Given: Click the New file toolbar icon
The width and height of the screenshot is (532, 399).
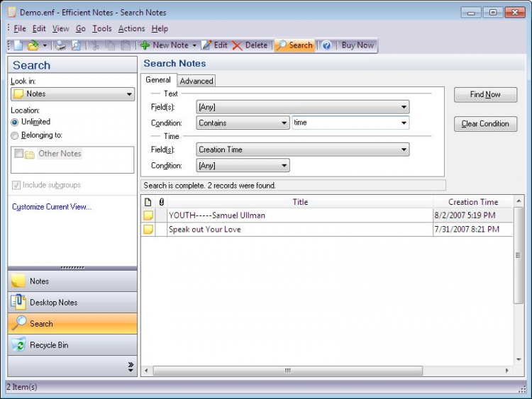Looking at the screenshot, I should (x=18, y=45).
